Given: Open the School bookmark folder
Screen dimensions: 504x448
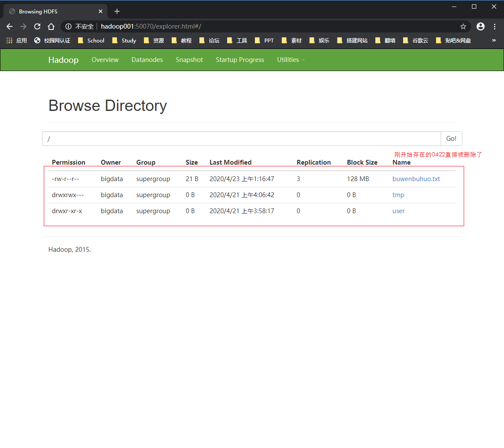Looking at the screenshot, I should point(91,40).
